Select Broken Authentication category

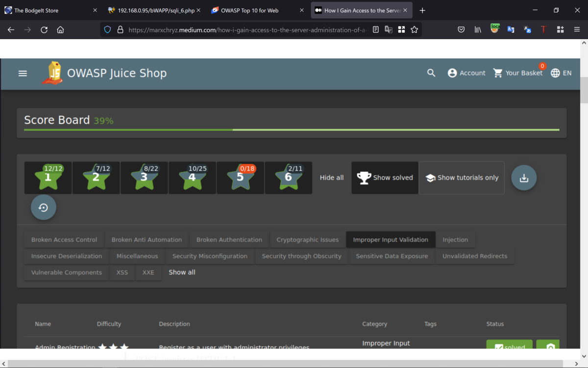[x=229, y=240]
